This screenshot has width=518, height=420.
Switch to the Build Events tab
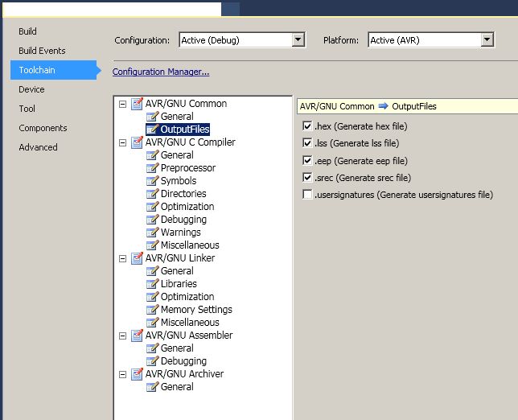tap(42, 51)
